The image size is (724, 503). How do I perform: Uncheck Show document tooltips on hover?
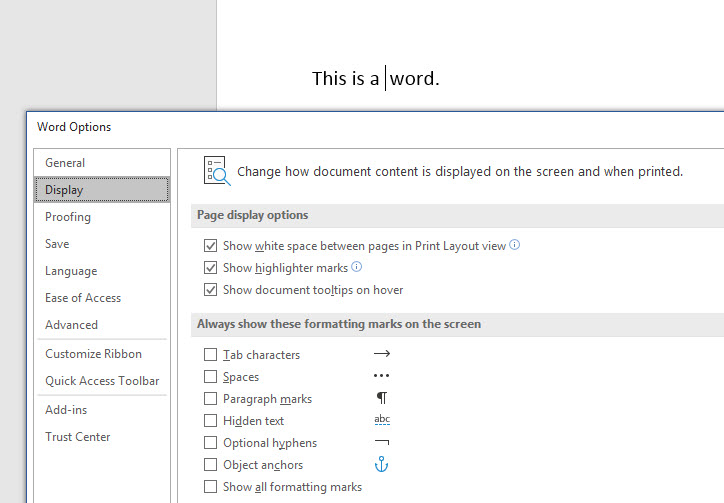pyautogui.click(x=211, y=290)
